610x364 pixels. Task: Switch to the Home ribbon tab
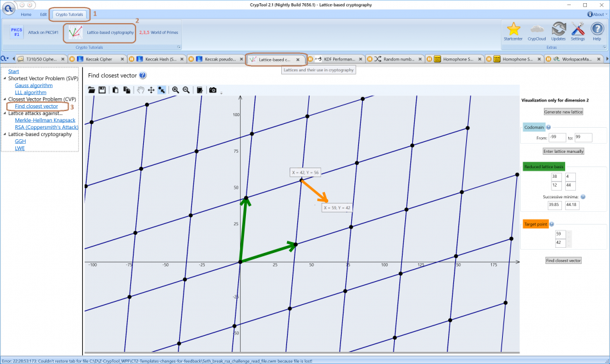click(26, 14)
